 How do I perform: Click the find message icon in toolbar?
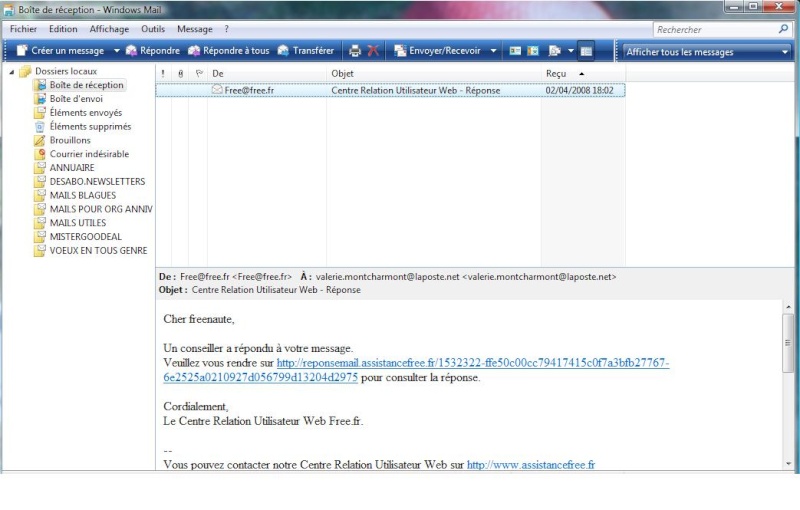[554, 50]
